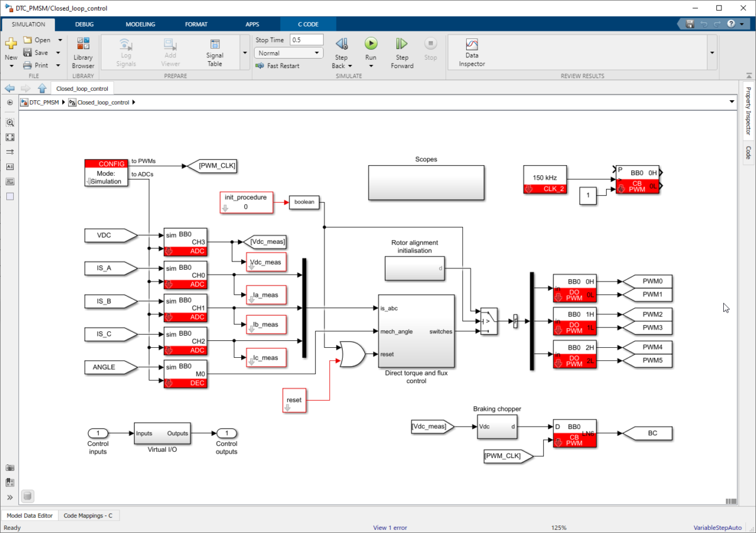Viewport: 756px width, 533px height.
Task: Click the green Run button
Action: click(370, 44)
